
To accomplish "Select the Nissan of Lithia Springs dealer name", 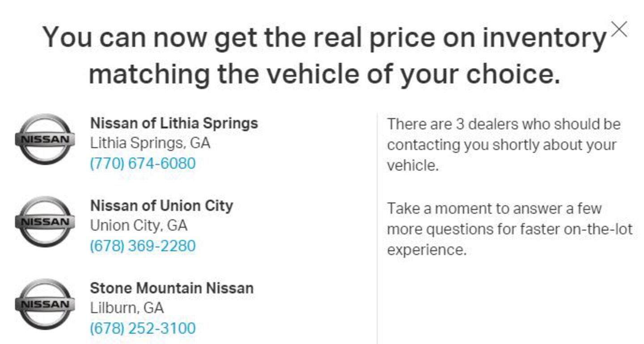I will (174, 123).
